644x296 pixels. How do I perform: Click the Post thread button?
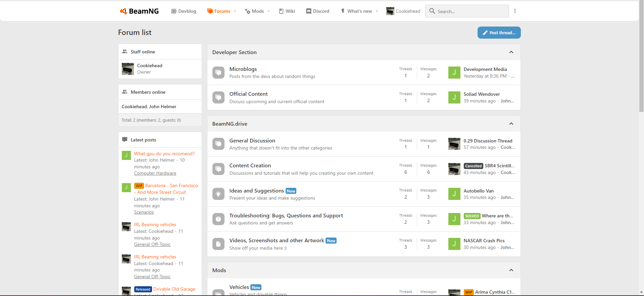[x=499, y=33]
